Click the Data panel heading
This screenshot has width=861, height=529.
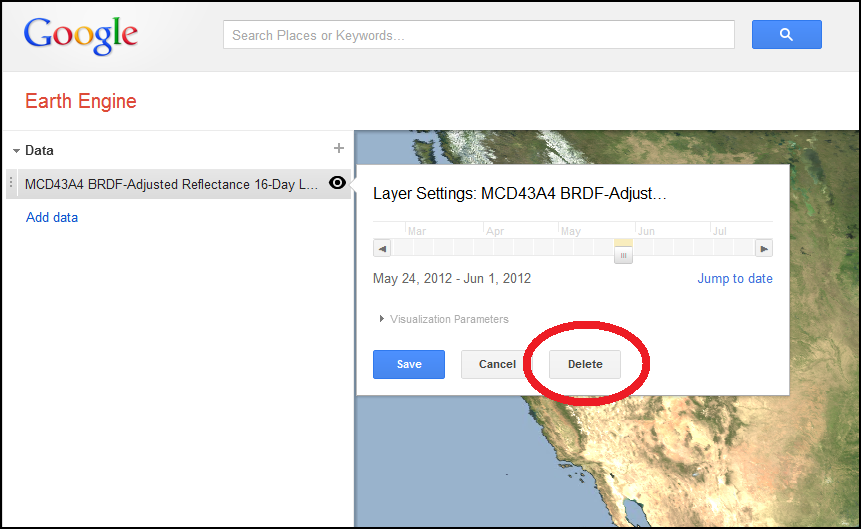(40, 151)
